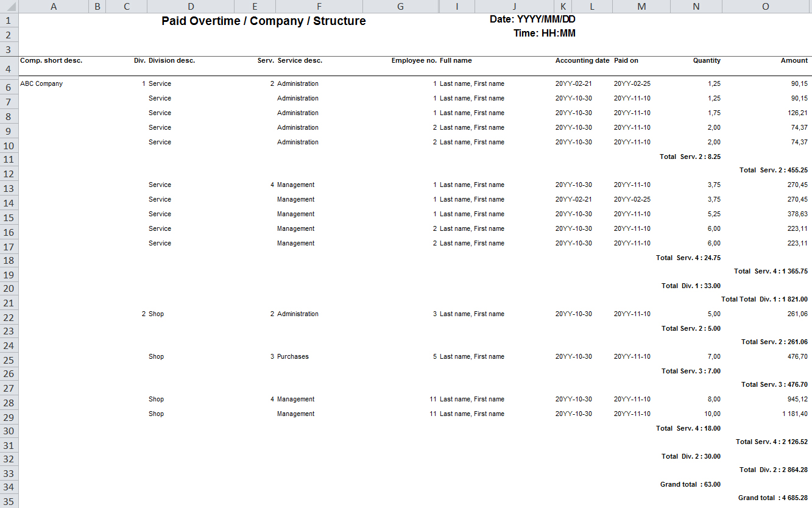812x508 pixels.
Task: Select column D header
Action: coord(191,7)
